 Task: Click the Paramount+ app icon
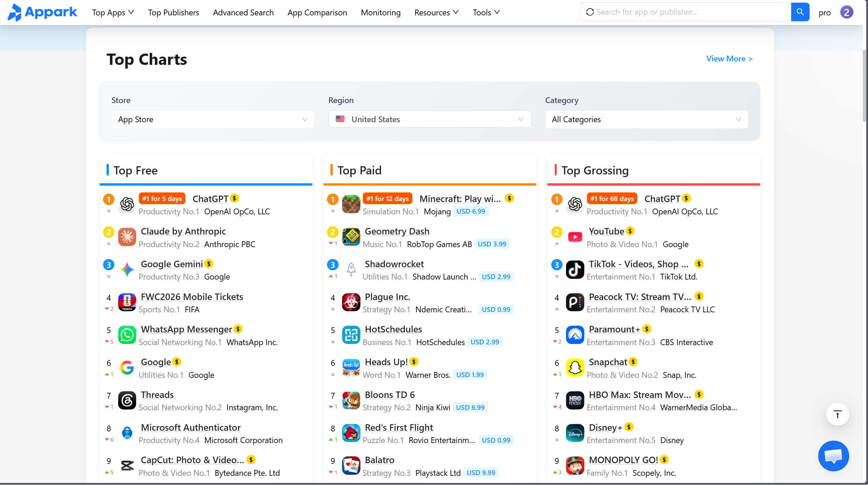[575, 335]
